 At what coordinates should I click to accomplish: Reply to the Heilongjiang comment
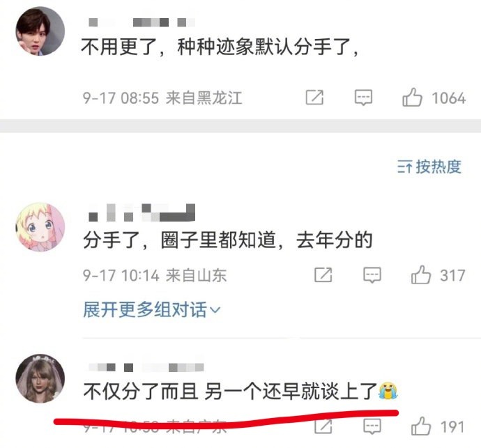(x=363, y=98)
